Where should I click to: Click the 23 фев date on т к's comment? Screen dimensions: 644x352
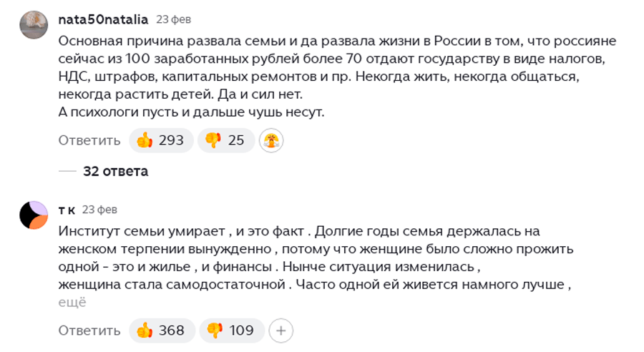click(x=99, y=210)
